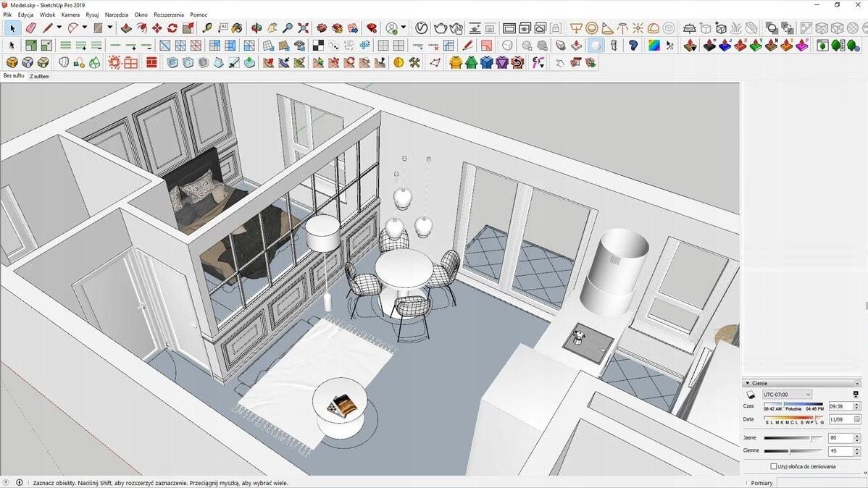Image resolution: width=868 pixels, height=488 pixels.
Task: Open the user account dropdown arrow
Action: tap(403, 27)
